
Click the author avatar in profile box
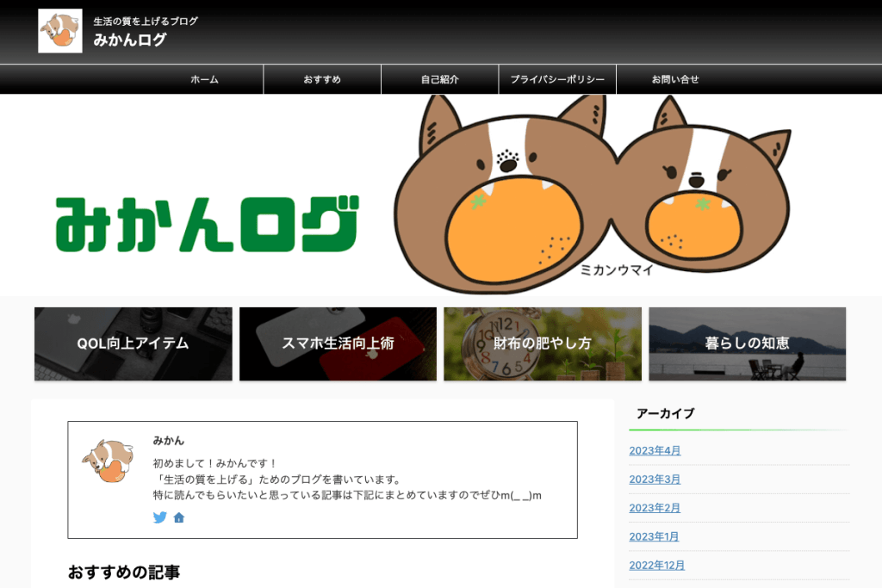[x=108, y=461]
